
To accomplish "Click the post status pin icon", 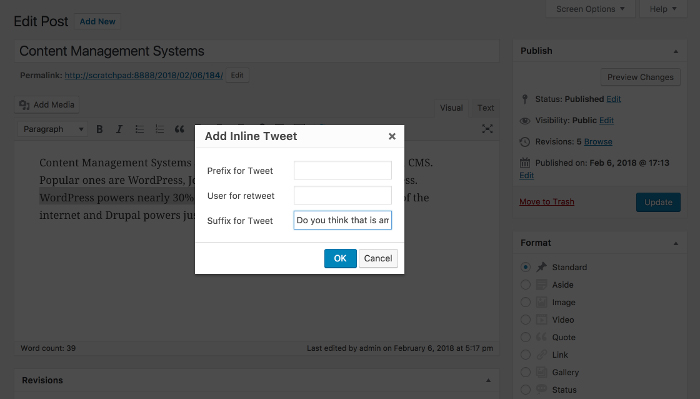I will pyautogui.click(x=525, y=99).
